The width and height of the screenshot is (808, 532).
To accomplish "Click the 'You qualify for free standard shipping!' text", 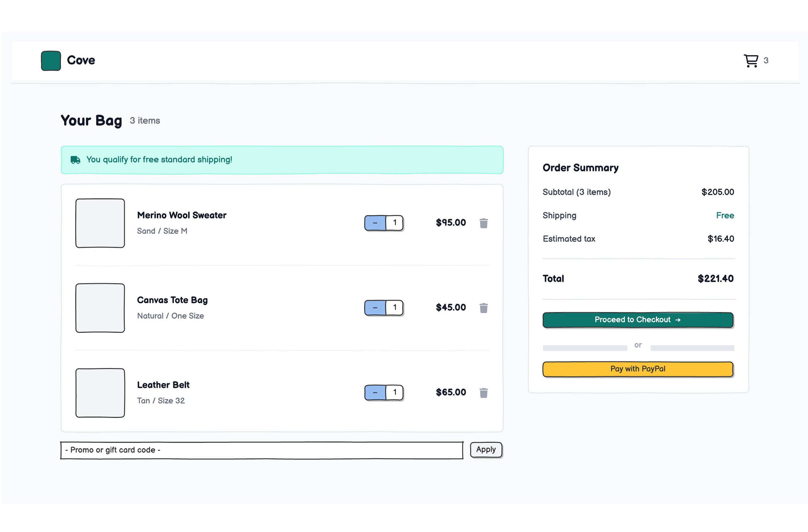I will pos(159,160).
